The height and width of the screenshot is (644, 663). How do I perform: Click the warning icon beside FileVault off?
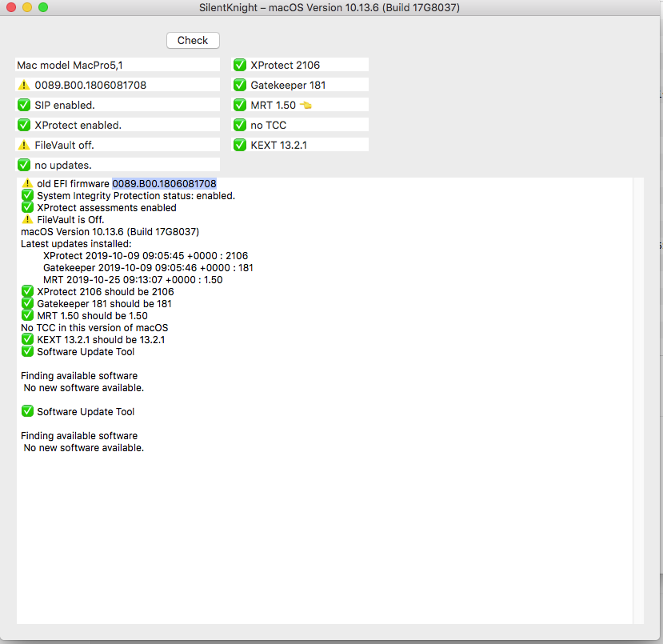(x=24, y=145)
